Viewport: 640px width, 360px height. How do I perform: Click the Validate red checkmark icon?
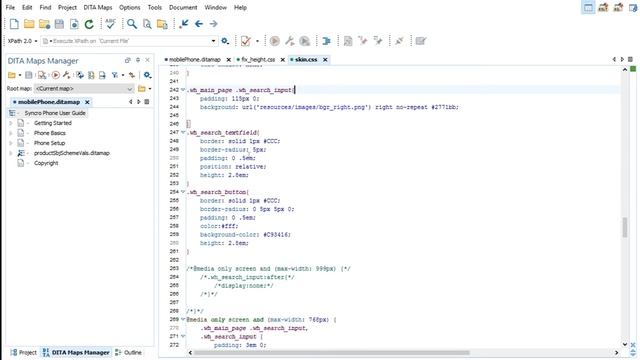[x=245, y=41]
